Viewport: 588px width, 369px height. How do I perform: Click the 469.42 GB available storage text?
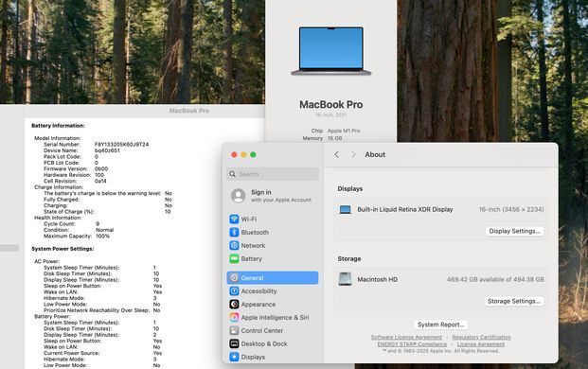click(x=495, y=279)
